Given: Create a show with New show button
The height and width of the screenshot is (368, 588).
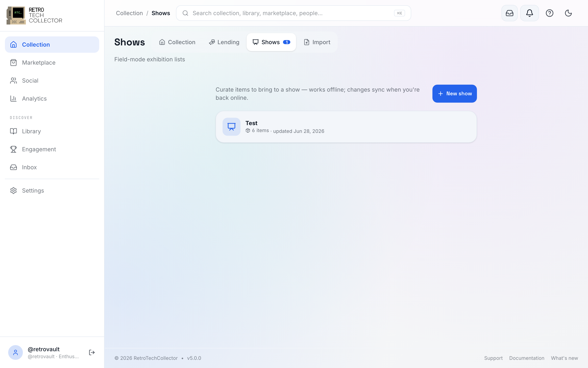Looking at the screenshot, I should coord(454,94).
